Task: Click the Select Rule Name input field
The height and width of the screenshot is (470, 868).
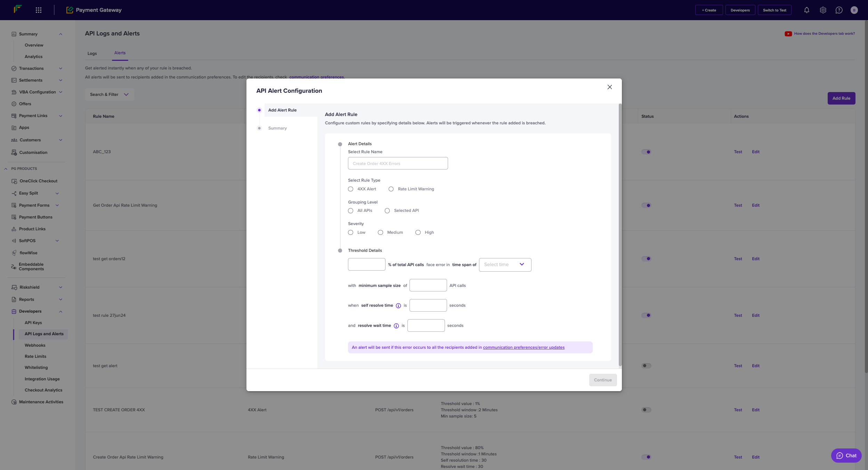Action: coord(398,163)
